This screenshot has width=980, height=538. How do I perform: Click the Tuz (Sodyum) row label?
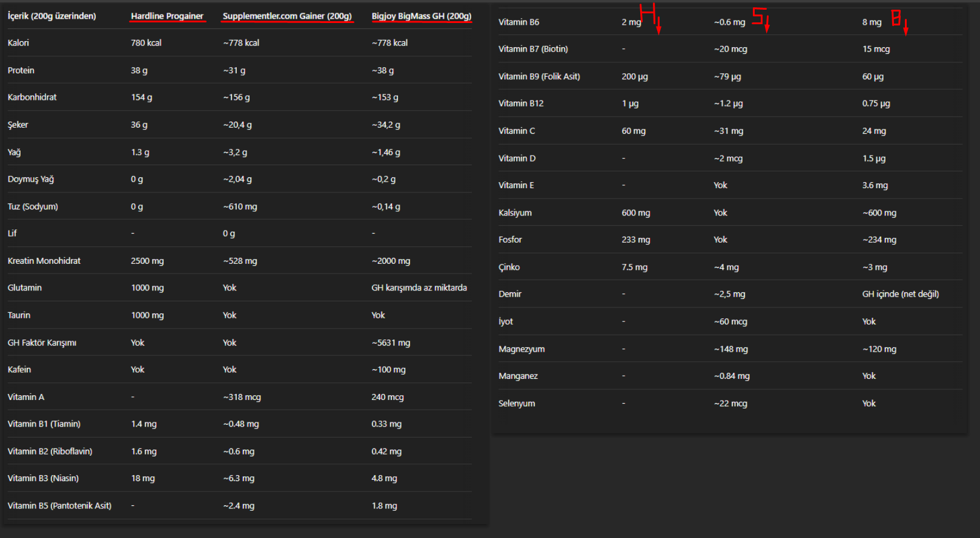[x=33, y=206]
